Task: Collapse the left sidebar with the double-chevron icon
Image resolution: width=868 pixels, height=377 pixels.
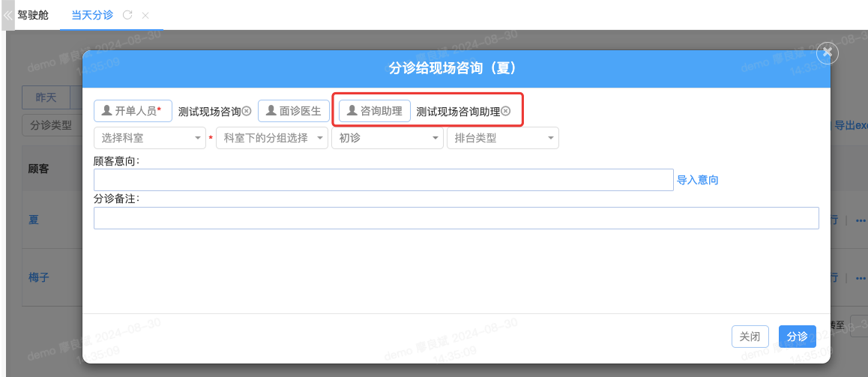Action: click(x=8, y=15)
